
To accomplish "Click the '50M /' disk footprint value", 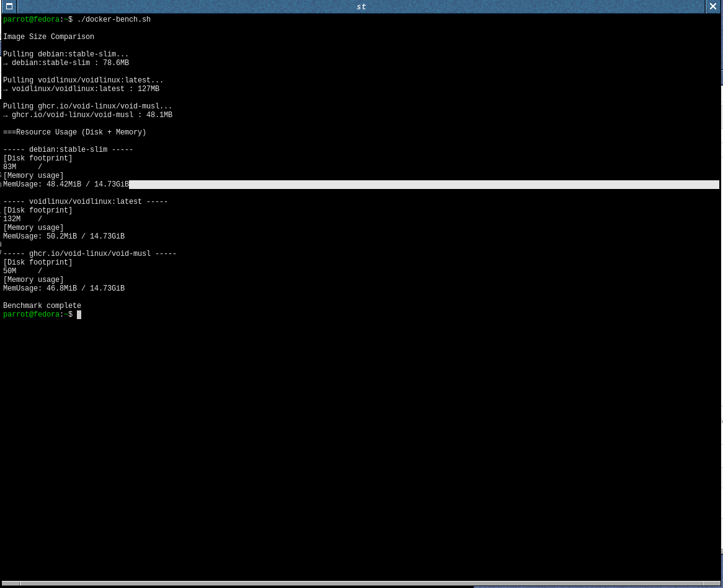I will (x=22, y=271).
